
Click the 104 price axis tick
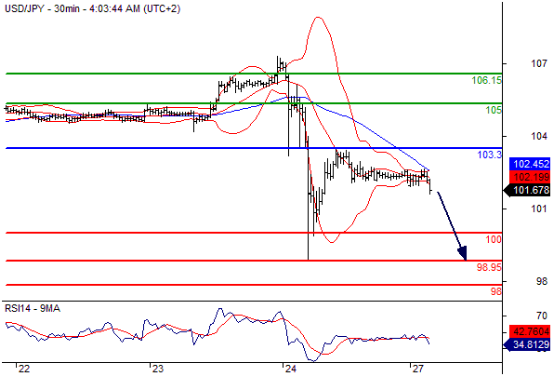(x=539, y=136)
